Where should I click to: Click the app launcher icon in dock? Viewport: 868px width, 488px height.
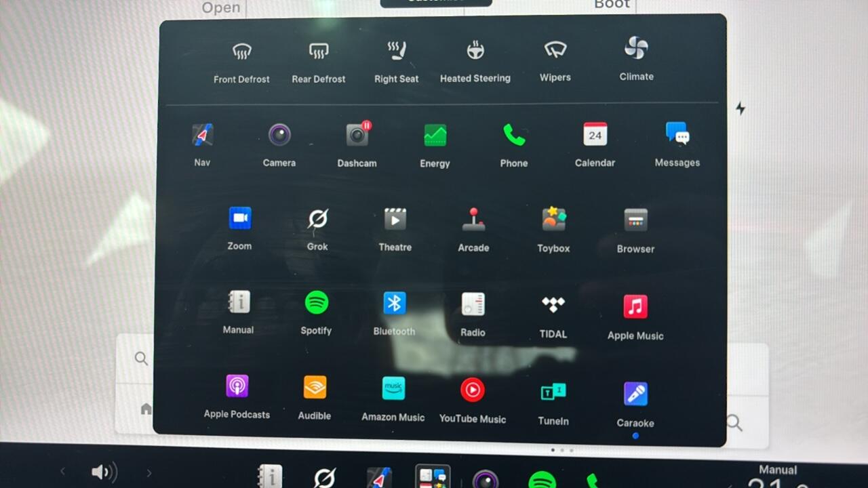coord(433,476)
